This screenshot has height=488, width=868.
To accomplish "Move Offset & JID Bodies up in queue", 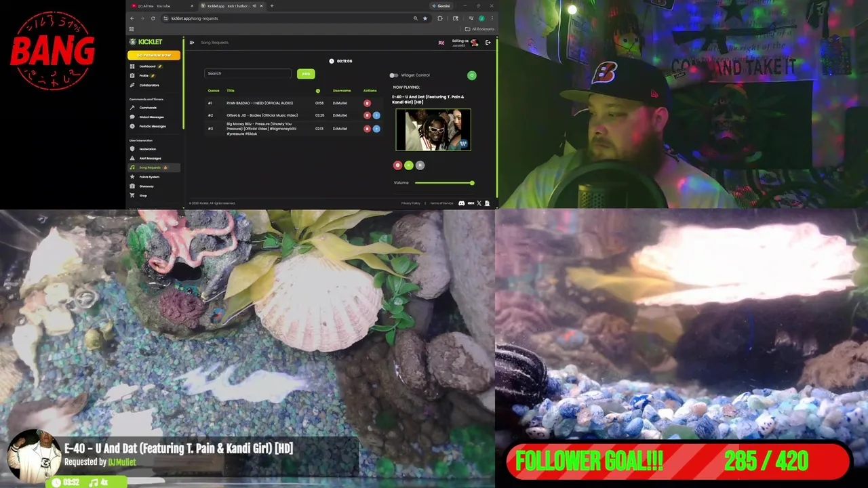I will (376, 115).
